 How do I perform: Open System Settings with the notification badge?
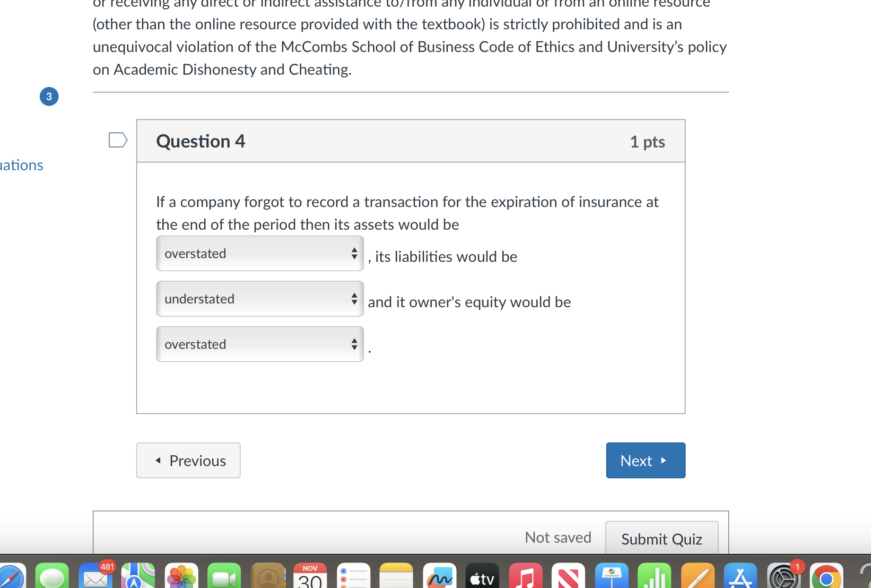click(x=784, y=577)
